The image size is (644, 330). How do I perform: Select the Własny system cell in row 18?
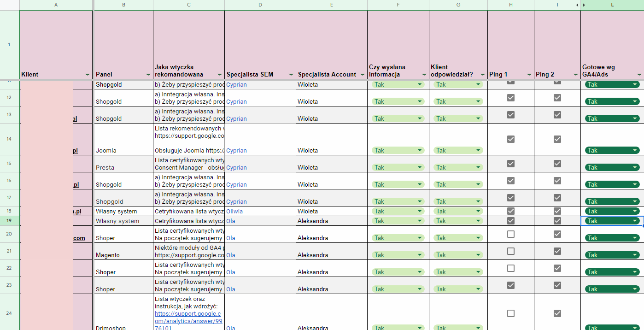123,211
